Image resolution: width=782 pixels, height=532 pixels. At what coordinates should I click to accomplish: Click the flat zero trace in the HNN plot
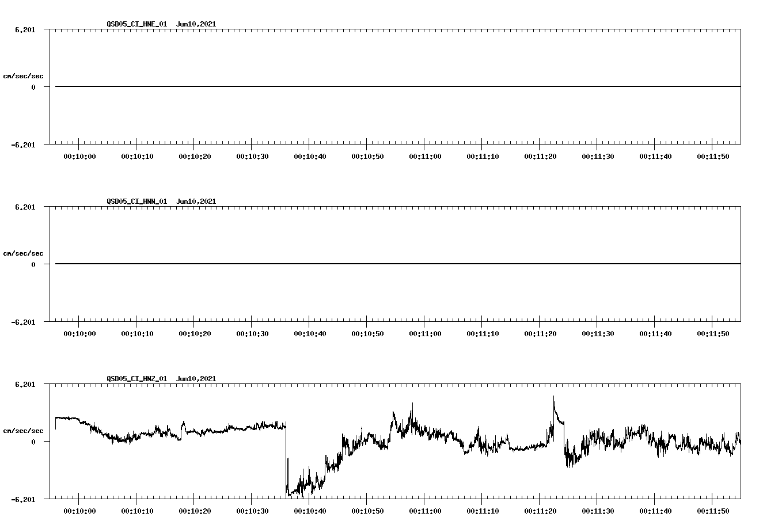[398, 264]
